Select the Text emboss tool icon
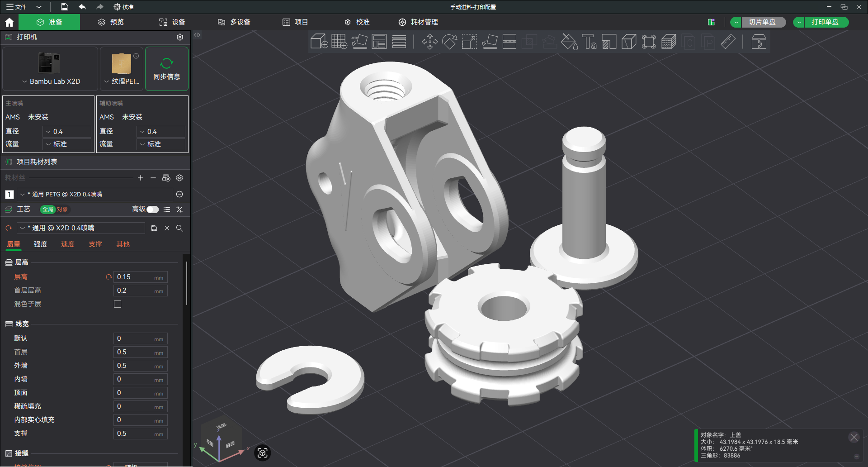Image resolution: width=868 pixels, height=467 pixels. [x=589, y=42]
